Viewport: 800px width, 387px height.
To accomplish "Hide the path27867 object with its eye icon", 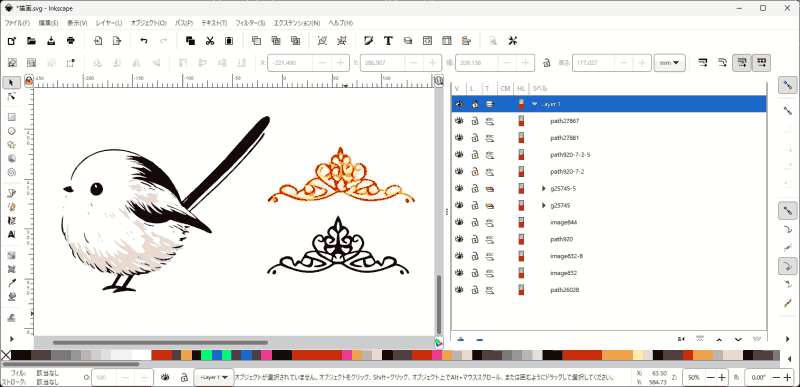I will (459, 121).
